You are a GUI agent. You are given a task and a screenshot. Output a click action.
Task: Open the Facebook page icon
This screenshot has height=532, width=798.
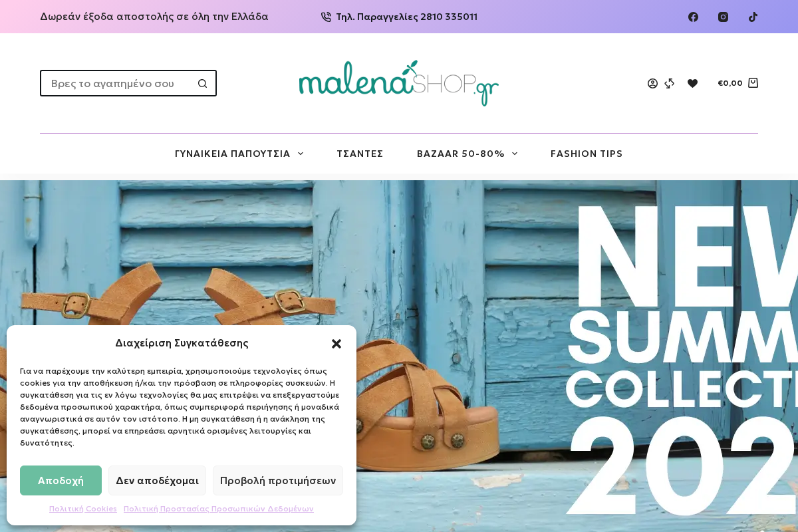pos(693,17)
